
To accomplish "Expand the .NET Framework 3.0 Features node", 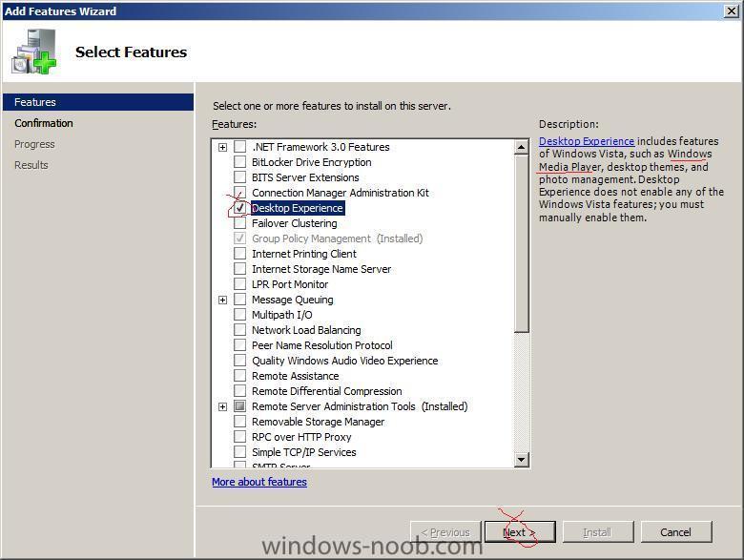I will pos(222,147).
